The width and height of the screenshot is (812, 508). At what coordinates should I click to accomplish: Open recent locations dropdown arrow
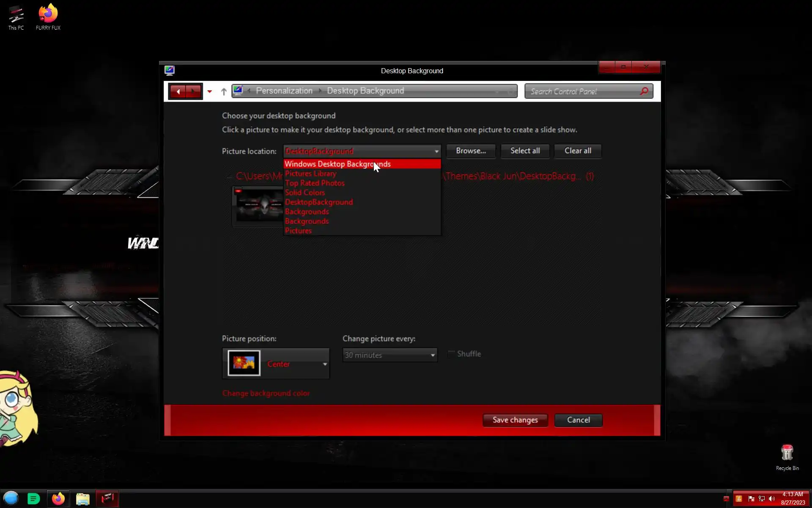point(209,91)
